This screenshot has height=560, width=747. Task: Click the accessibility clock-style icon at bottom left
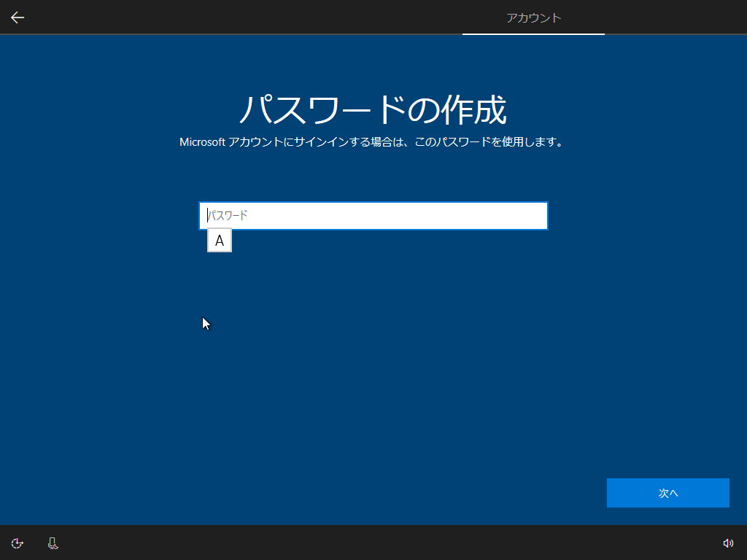point(17,542)
